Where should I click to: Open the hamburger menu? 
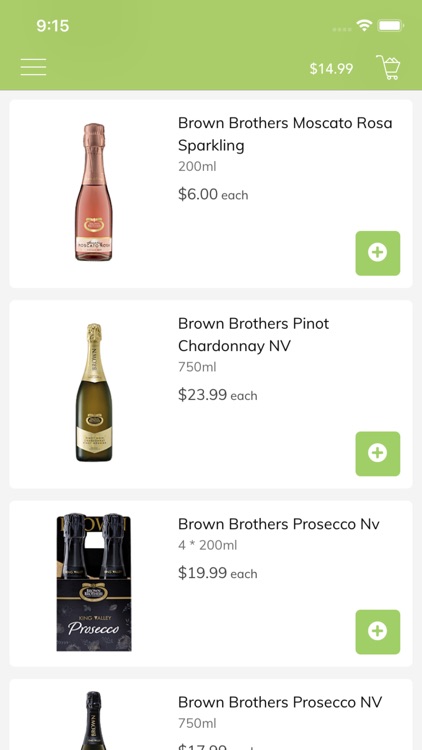pyautogui.click(x=33, y=67)
